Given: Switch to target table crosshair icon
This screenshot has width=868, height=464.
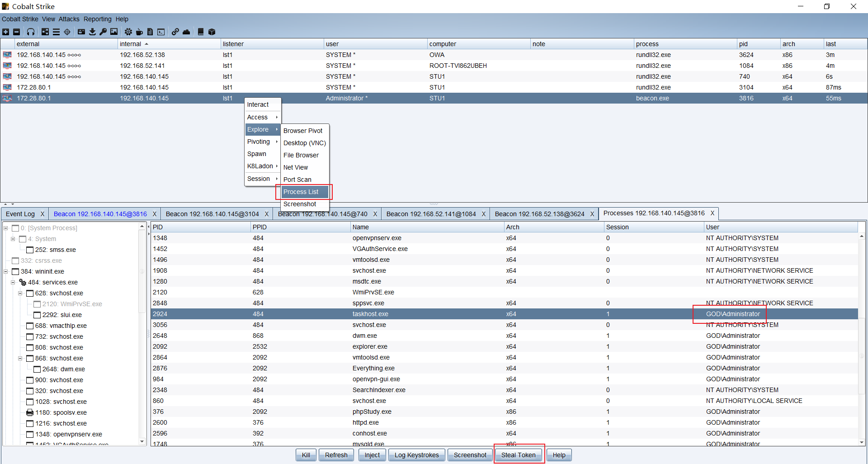Looking at the screenshot, I should (x=67, y=32).
